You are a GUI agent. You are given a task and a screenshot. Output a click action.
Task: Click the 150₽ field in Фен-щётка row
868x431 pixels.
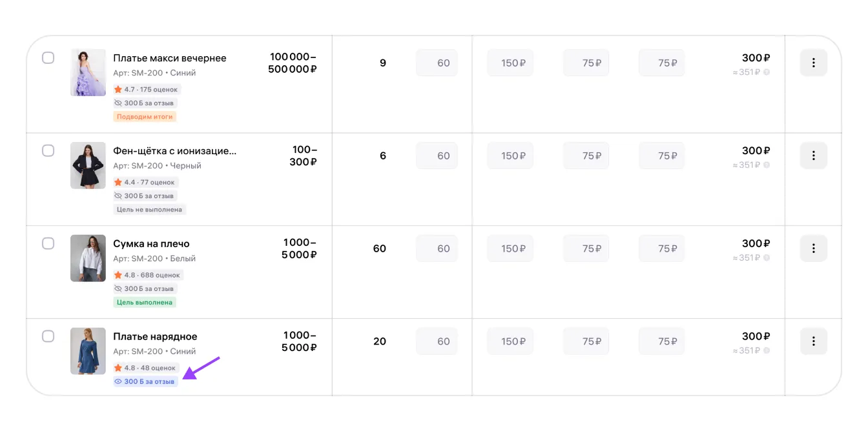coord(510,155)
